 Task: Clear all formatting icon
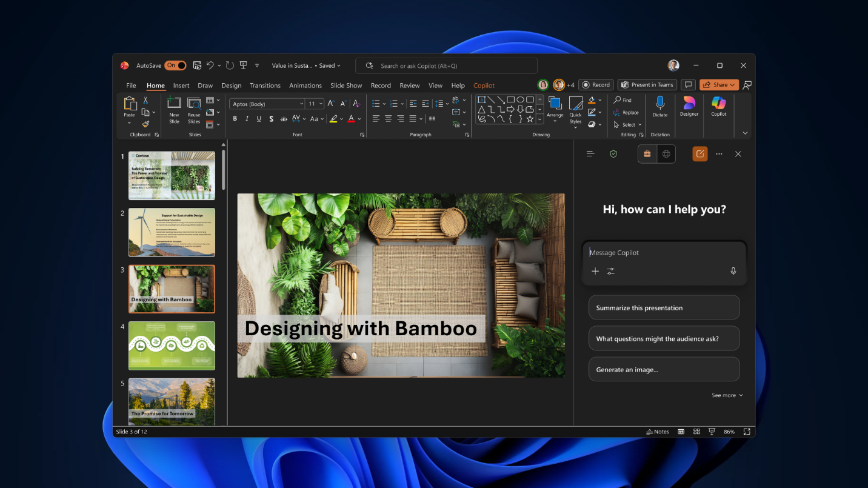(357, 104)
